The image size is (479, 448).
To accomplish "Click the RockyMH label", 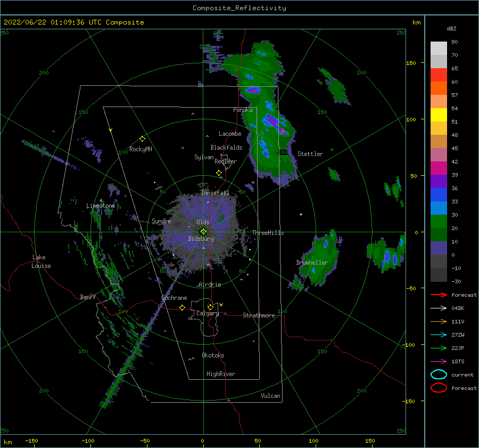I will point(141,149).
